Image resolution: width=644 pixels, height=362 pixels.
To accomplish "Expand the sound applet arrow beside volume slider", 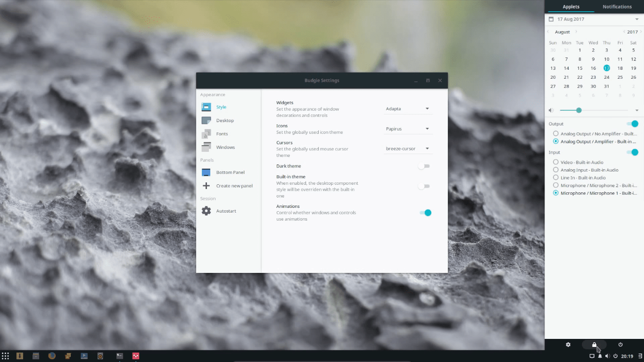I will pos(637,110).
